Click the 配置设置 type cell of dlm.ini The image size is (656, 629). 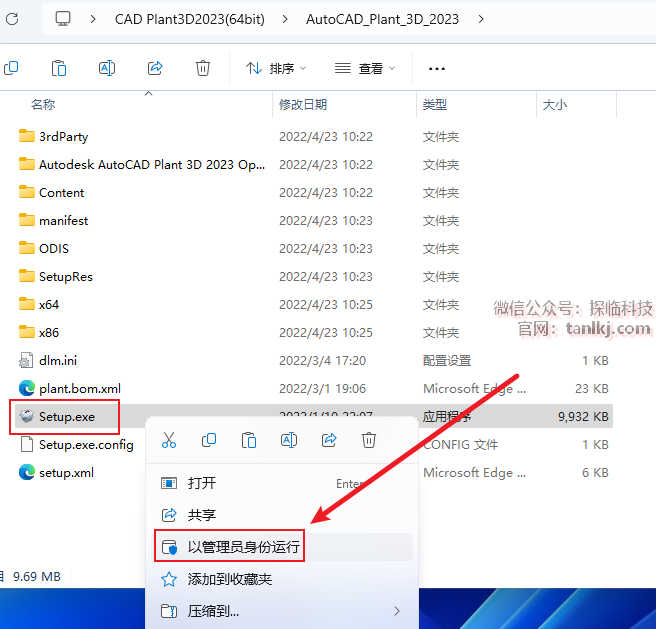pos(447,361)
